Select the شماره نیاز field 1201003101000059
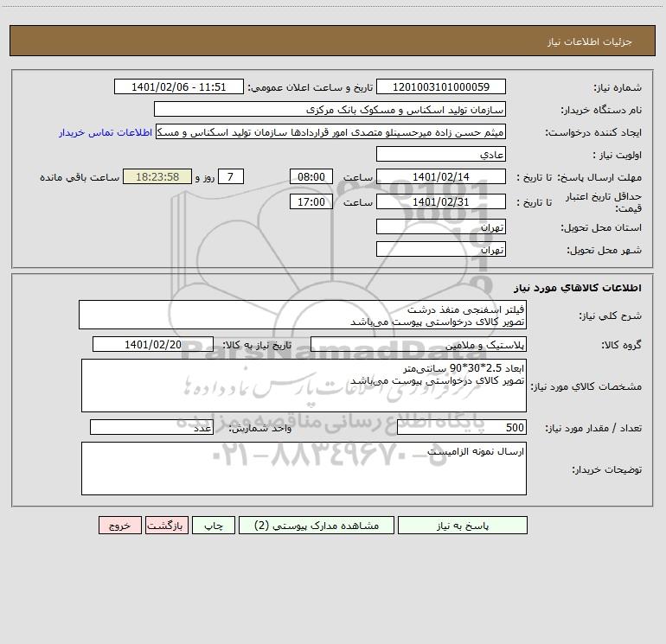666x644 pixels. click(441, 87)
